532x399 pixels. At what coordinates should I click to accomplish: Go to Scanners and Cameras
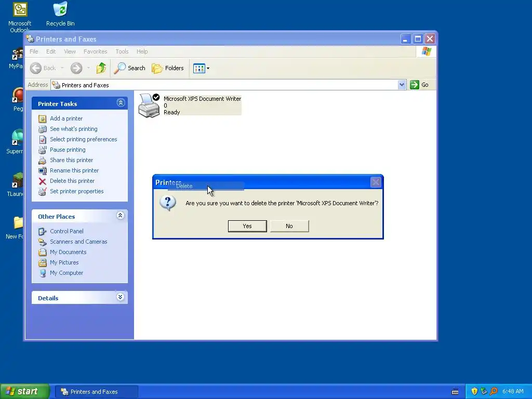[x=78, y=242]
